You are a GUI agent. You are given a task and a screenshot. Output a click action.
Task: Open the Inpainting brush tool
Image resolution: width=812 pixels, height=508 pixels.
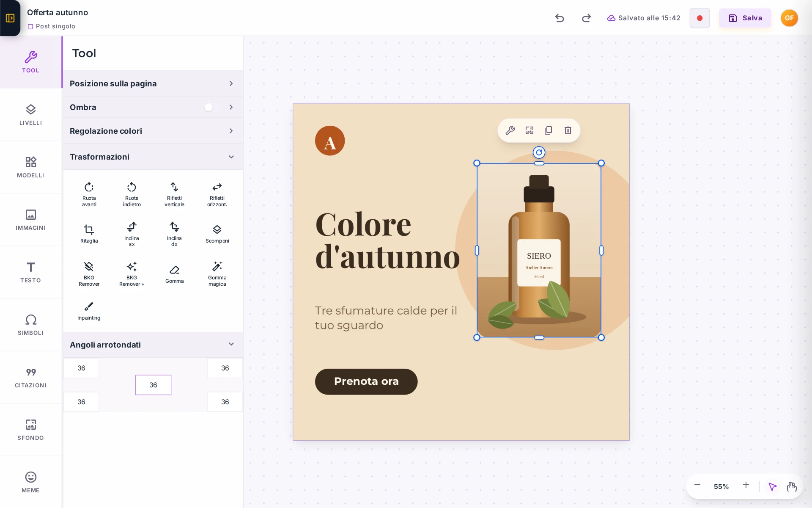[89, 311]
